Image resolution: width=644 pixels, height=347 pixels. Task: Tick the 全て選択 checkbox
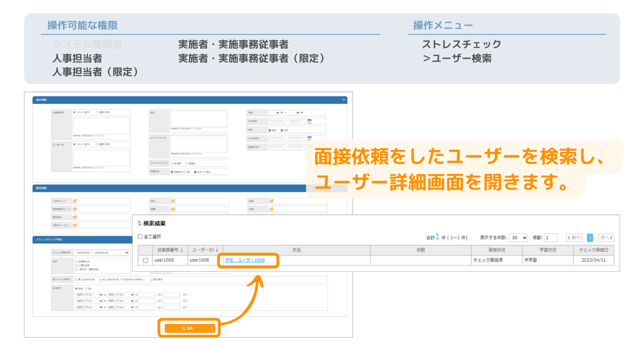click(140, 237)
